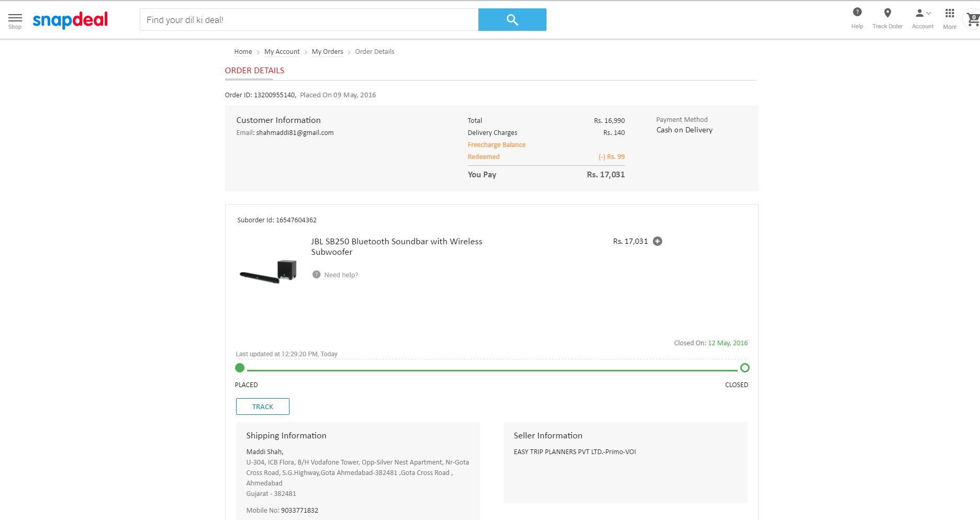This screenshot has height=520, width=980.
Task: Click the blue search magnifier button
Action: [512, 20]
